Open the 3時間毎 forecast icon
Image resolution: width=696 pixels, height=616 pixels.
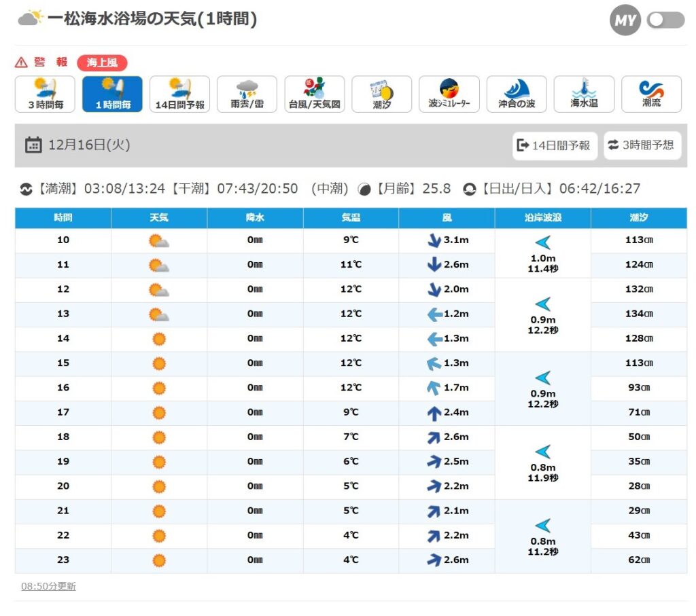45,94
